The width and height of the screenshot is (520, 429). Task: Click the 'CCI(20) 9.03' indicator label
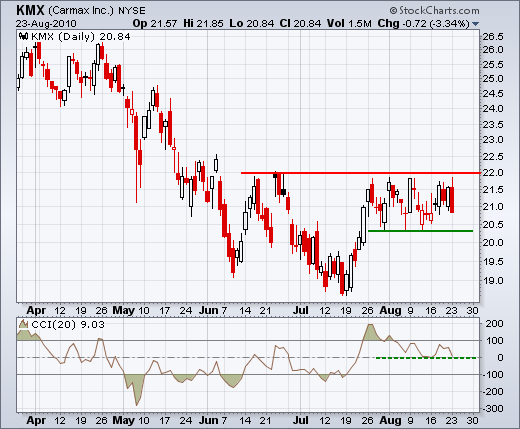point(68,324)
